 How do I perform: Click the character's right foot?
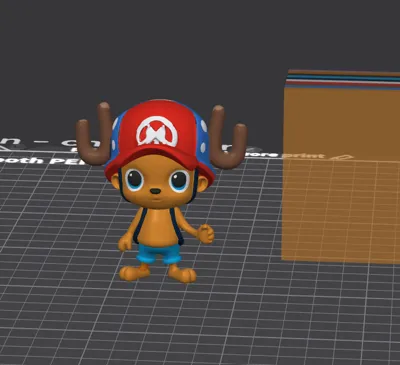pyautogui.click(x=182, y=274)
